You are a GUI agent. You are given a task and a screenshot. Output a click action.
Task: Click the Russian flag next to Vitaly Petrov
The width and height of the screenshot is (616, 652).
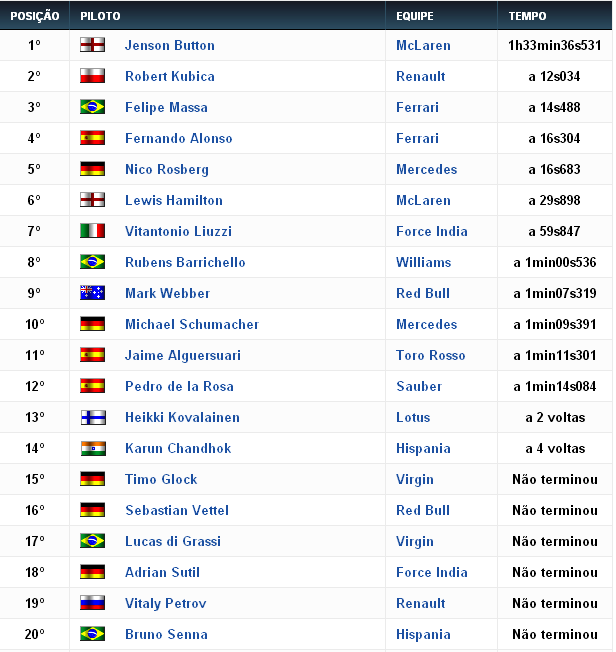tap(92, 603)
